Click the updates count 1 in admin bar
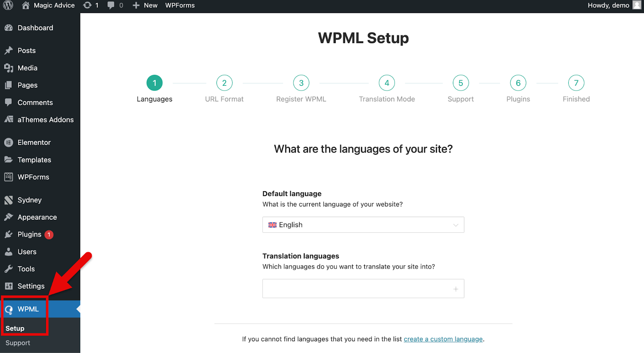Viewport: 644px width, 353px height. tap(97, 5)
